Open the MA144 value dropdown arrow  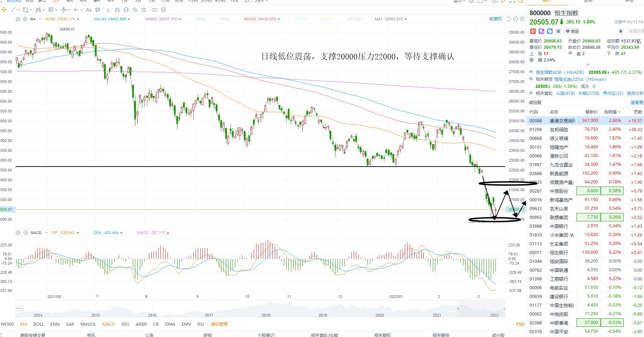click(x=129, y=19)
